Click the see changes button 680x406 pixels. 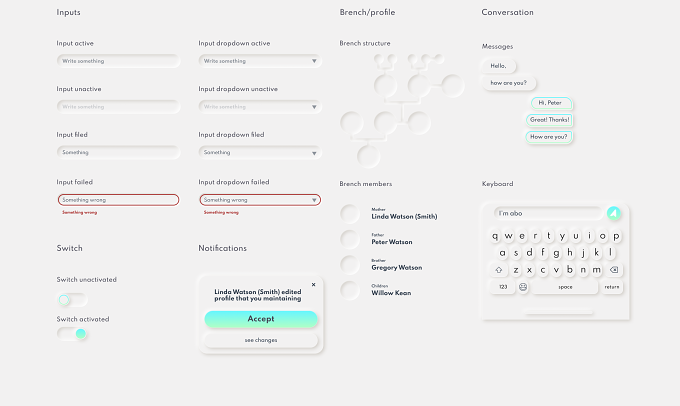[261, 340]
